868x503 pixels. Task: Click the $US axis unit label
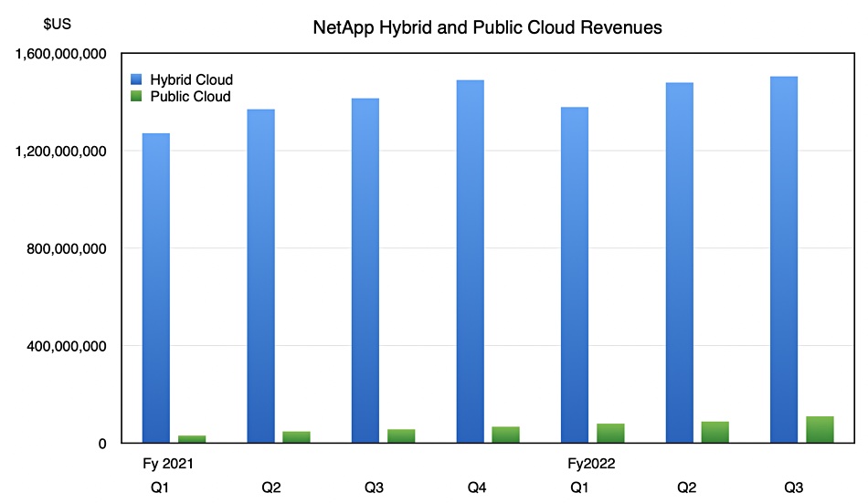tap(57, 24)
